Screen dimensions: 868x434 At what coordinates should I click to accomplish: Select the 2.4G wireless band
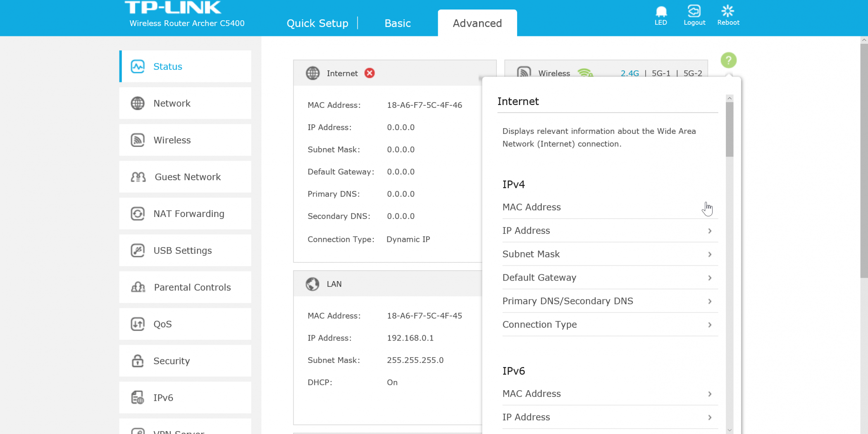click(630, 73)
